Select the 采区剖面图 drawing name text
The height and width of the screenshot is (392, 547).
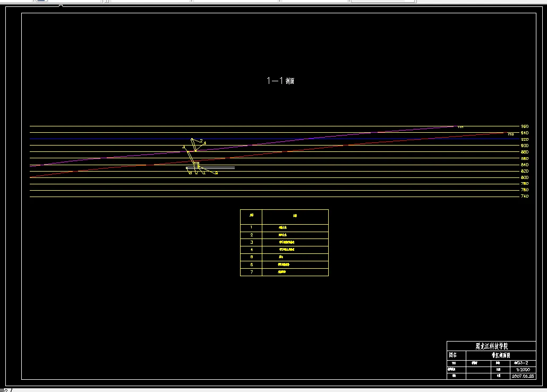[501, 355]
